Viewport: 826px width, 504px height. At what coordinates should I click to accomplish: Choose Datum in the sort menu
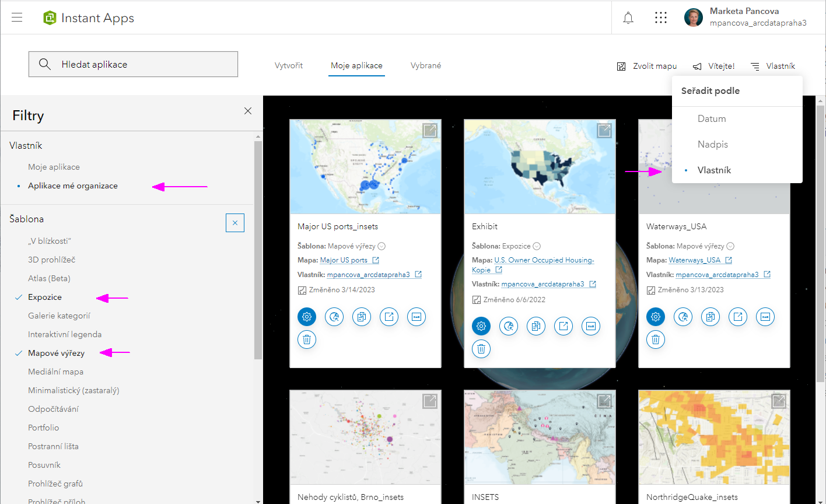[x=712, y=118]
